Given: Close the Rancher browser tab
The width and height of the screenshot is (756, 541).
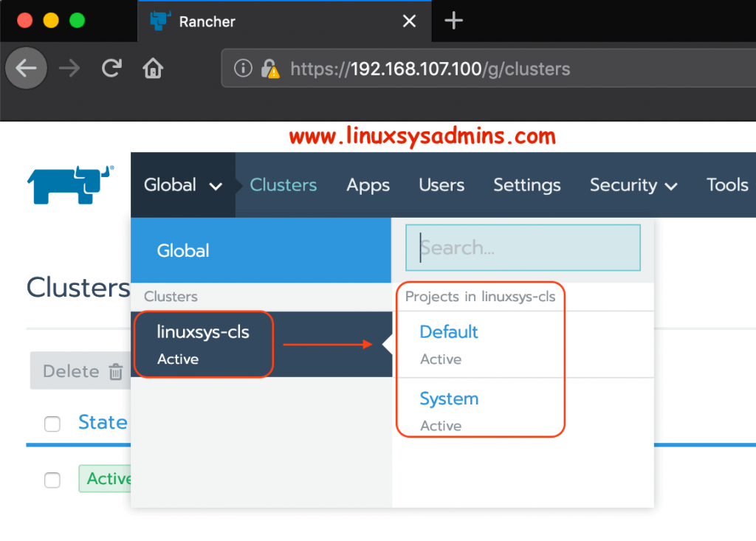Looking at the screenshot, I should [x=409, y=21].
